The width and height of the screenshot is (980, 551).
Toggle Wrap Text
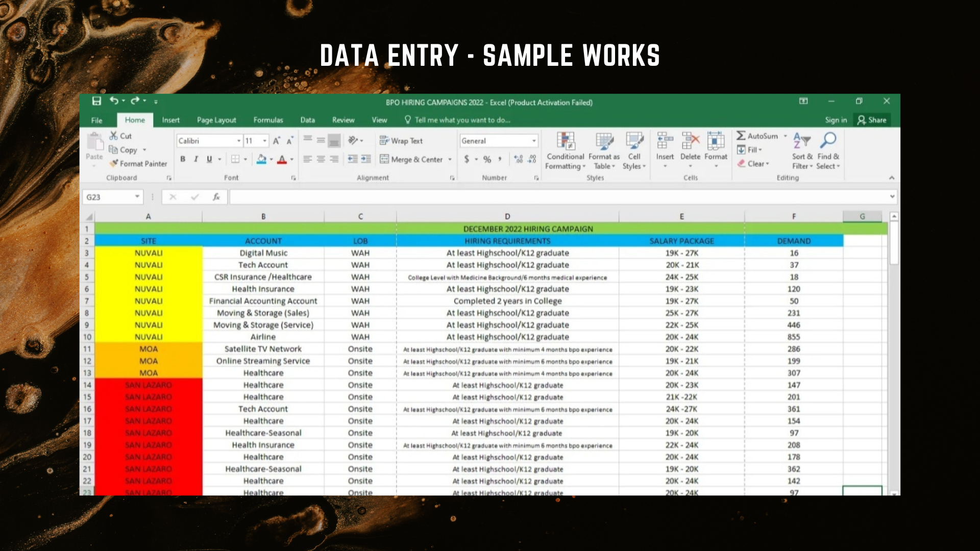[401, 141]
